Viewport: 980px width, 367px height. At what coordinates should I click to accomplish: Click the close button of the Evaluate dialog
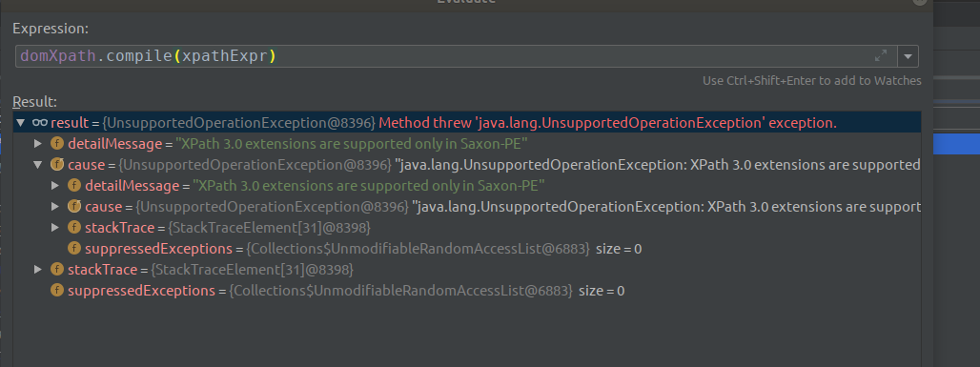pyautogui.click(x=919, y=2)
